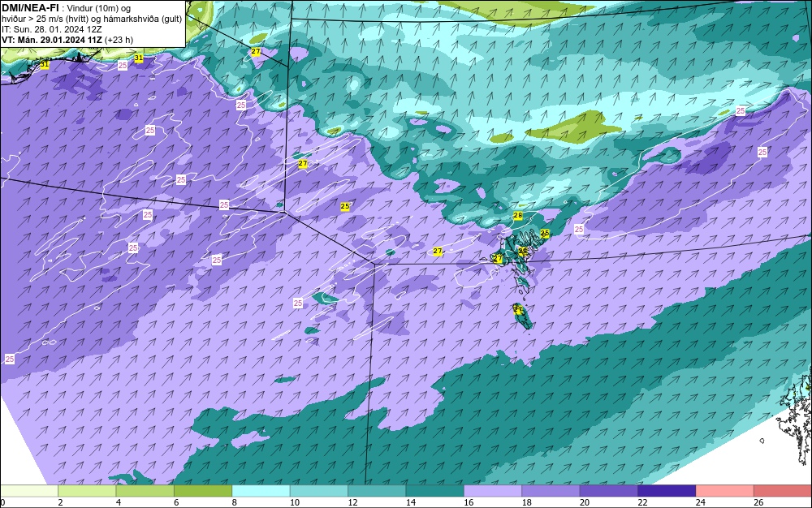
Task: Select the light green 2–4 m/s legend swatch
Action: point(87,491)
